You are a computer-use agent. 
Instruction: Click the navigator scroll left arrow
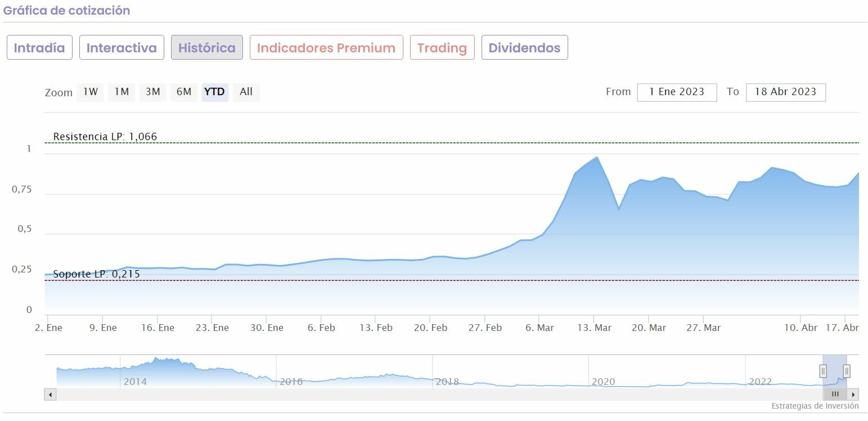point(51,395)
